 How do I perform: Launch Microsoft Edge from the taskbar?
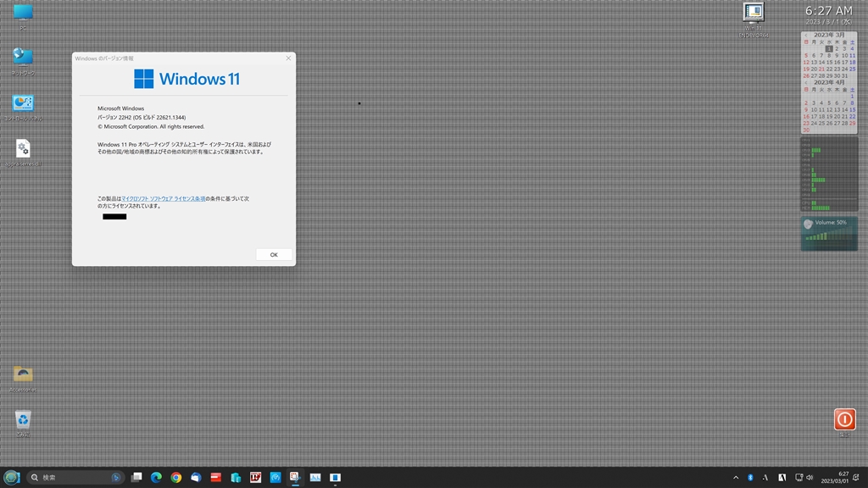156,477
